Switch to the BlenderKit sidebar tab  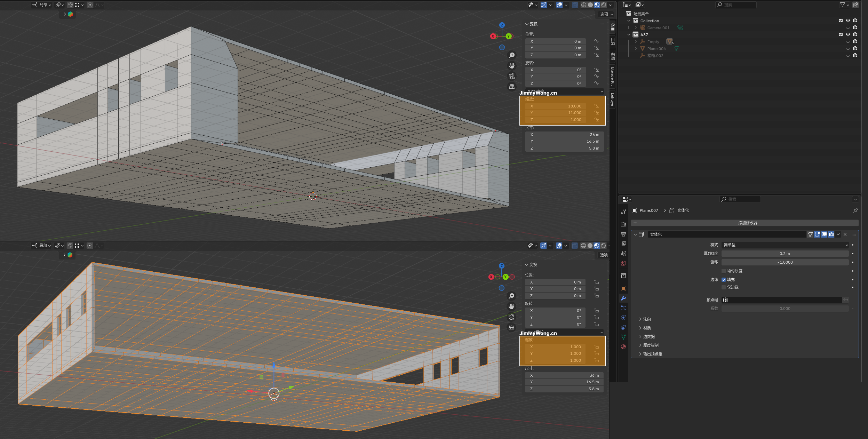click(612, 77)
